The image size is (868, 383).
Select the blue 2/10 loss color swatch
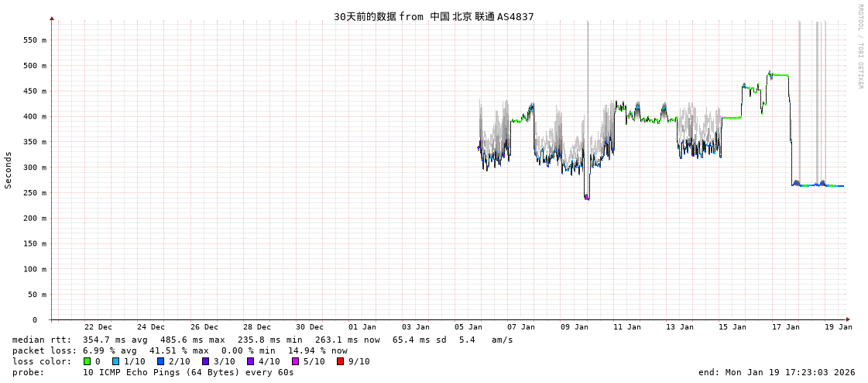[x=160, y=361]
